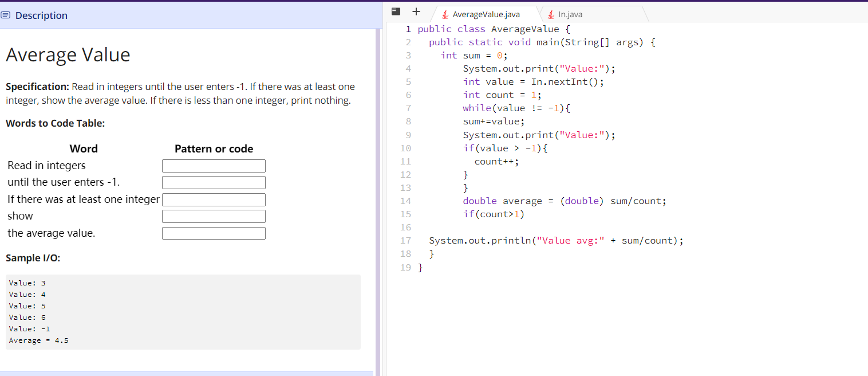Image resolution: width=868 pixels, height=376 pixels.
Task: Click the 'public static void main' code line
Action: click(x=542, y=42)
